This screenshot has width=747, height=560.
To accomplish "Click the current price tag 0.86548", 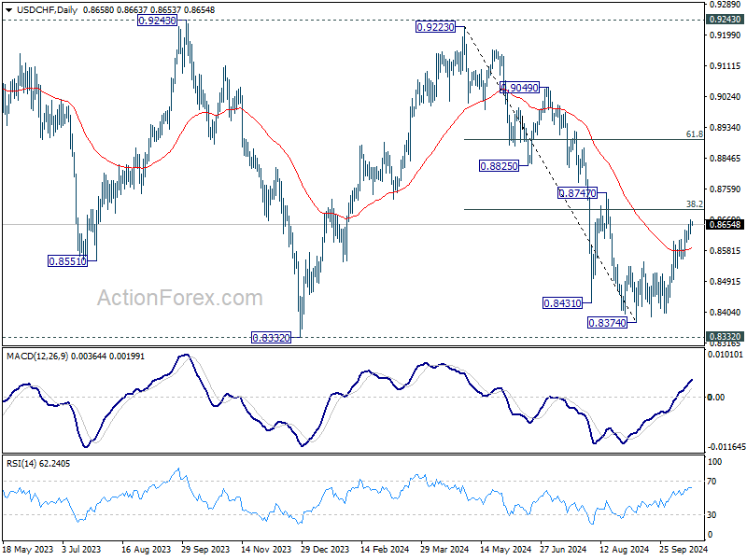I will tap(725, 225).
